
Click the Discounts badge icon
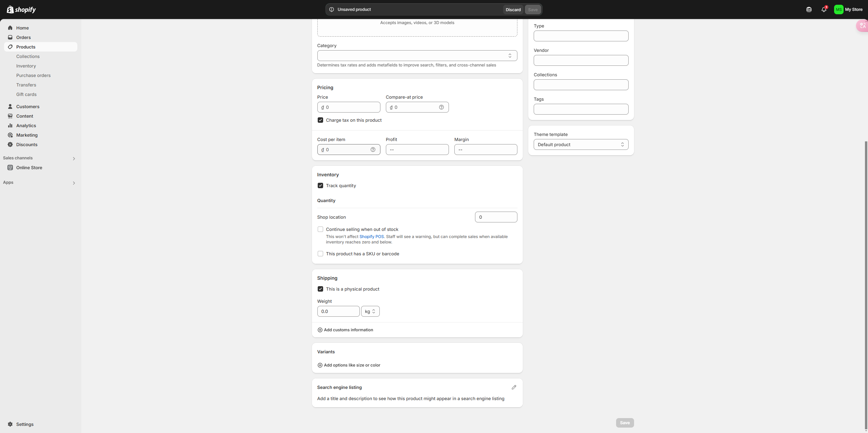(x=10, y=144)
